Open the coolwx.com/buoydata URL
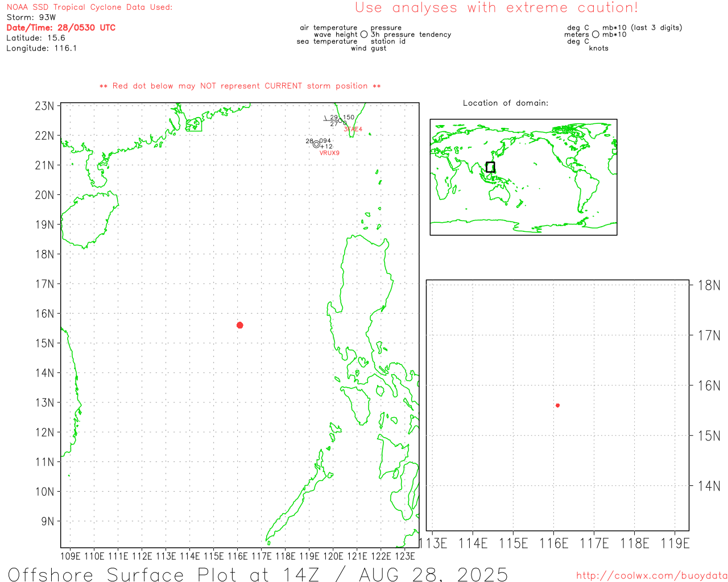 tap(652, 576)
